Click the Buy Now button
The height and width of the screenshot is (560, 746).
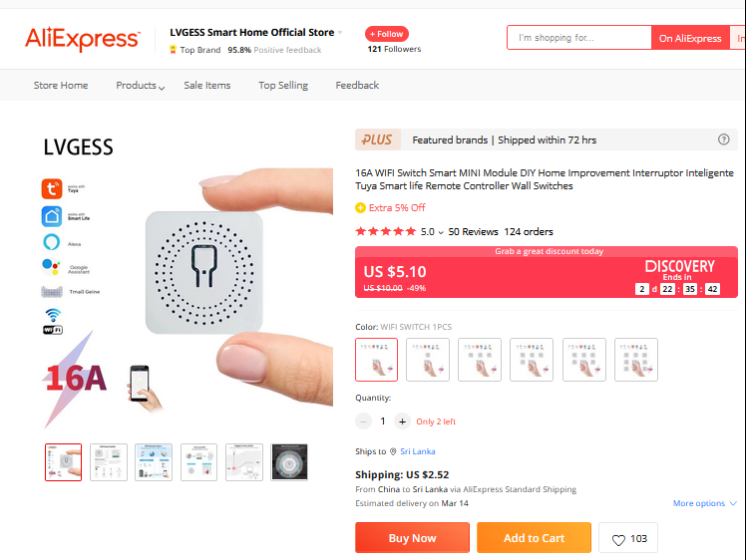tap(412, 538)
